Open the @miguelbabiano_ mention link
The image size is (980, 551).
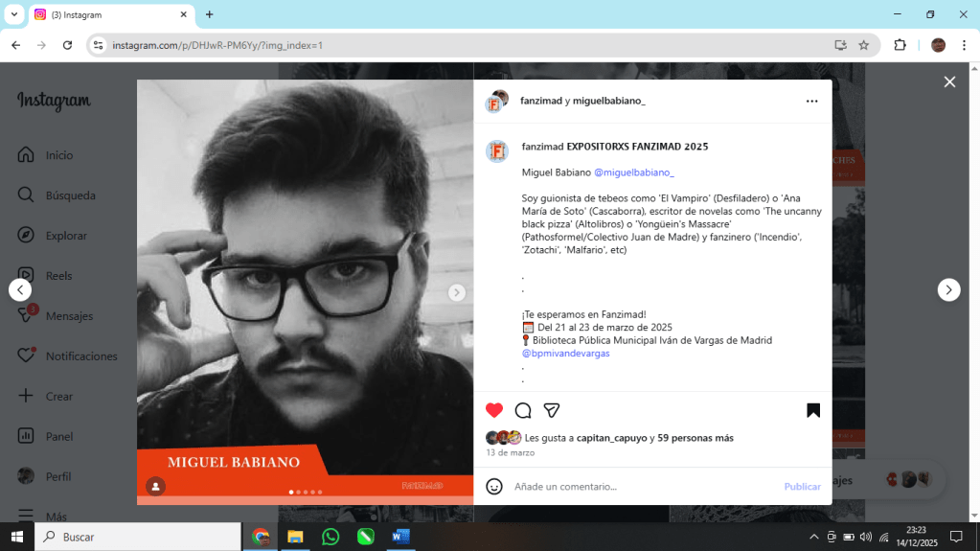tap(634, 172)
